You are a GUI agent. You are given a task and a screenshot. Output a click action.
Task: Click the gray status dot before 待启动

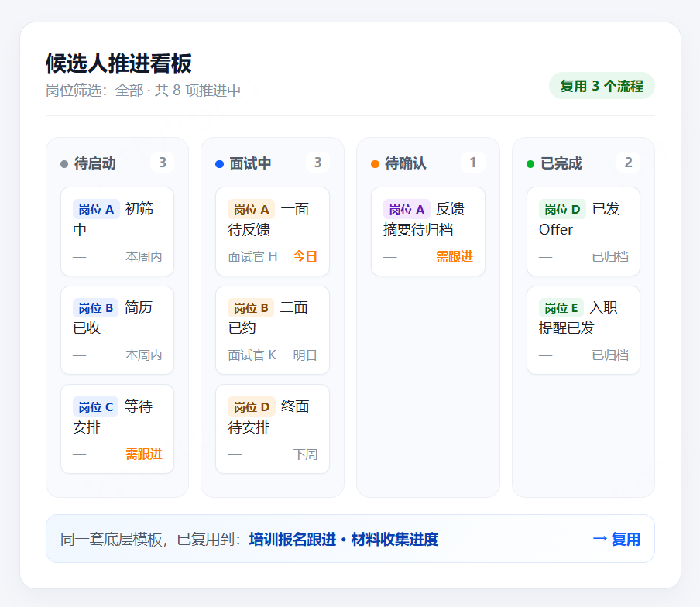[x=64, y=164]
